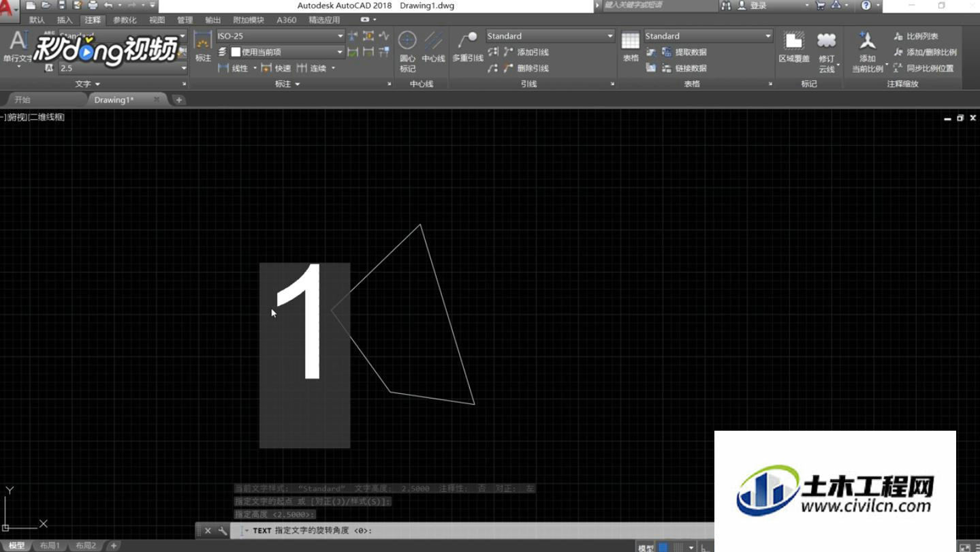980x552 pixels.
Task: Add a new drawing tab with plus button
Action: [x=179, y=100]
